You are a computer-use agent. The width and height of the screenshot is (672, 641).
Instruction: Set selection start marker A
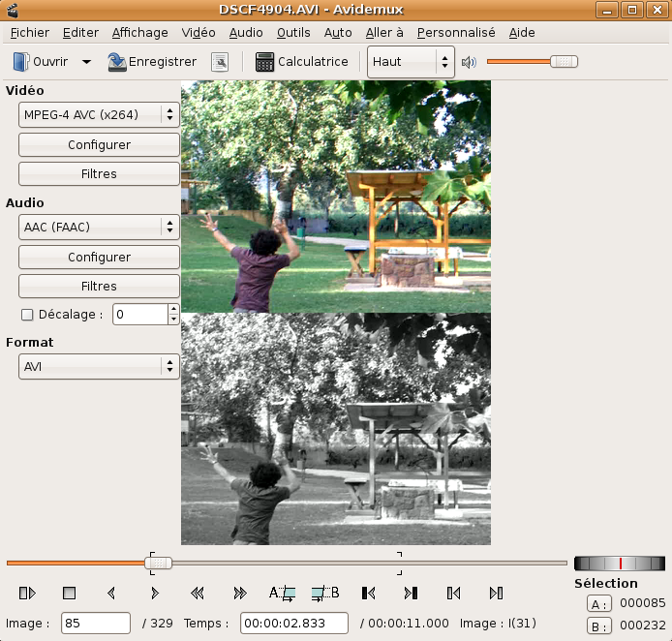click(x=282, y=593)
